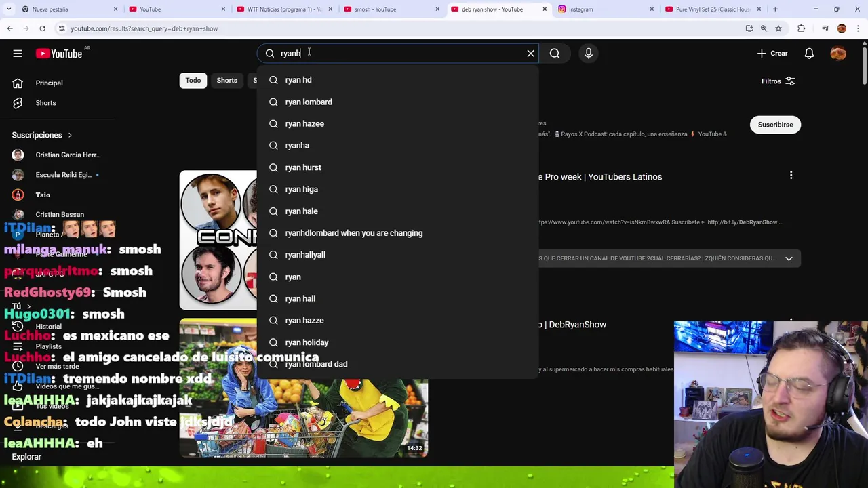Open the Pro week YouTubers Latinos title

pyautogui.click(x=600, y=177)
